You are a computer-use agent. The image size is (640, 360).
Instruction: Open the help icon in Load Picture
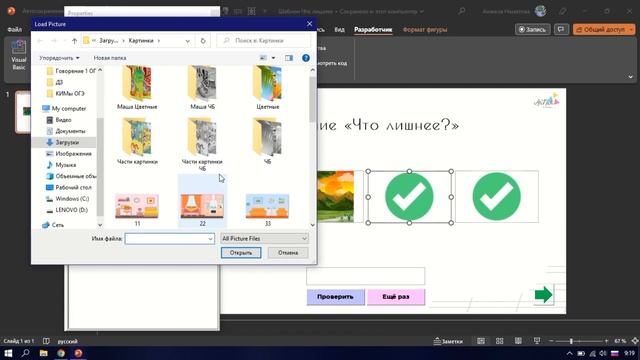pos(306,58)
